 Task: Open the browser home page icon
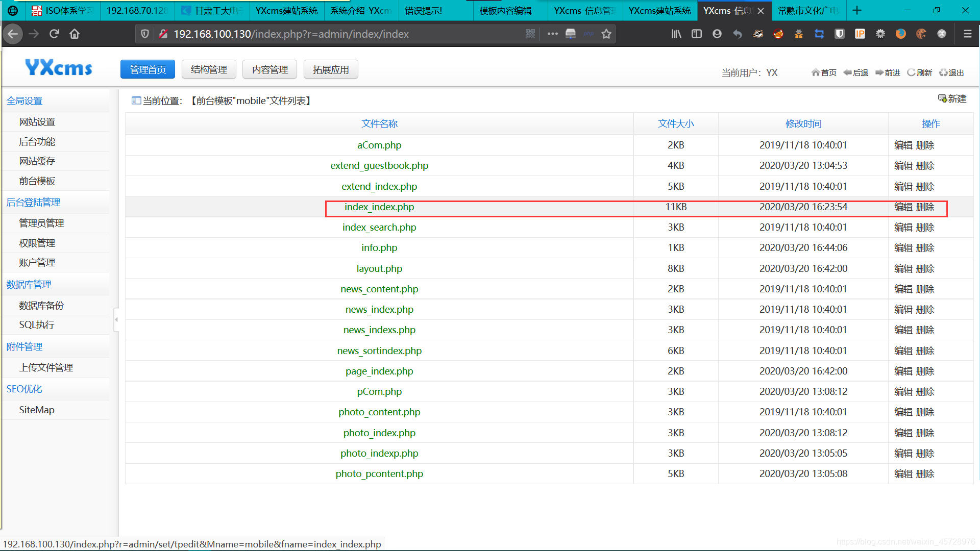(75, 34)
